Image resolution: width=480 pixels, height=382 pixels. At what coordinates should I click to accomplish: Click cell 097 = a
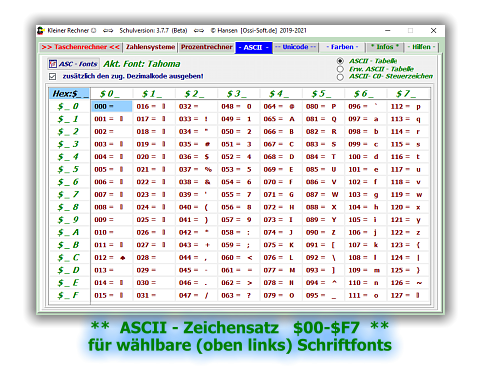pyautogui.click(x=366, y=119)
